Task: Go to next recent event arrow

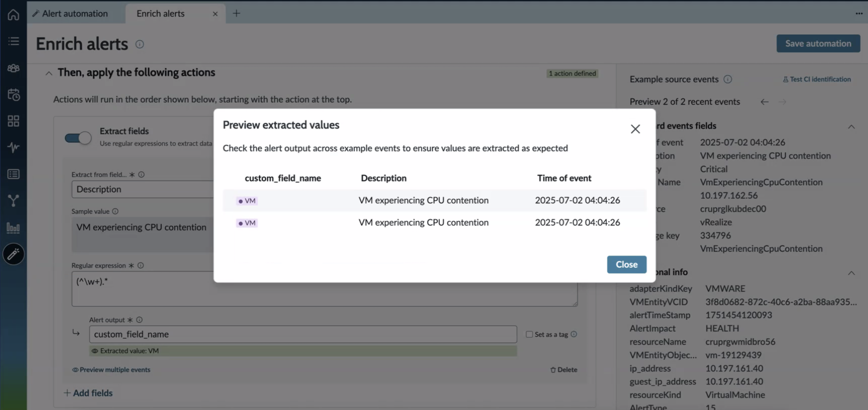Action: click(x=782, y=102)
